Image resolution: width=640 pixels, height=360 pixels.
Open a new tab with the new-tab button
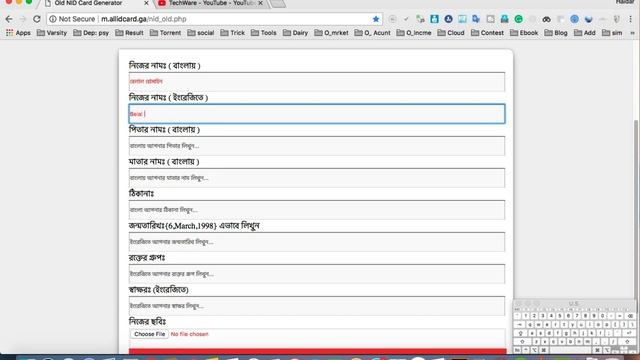point(278,3)
